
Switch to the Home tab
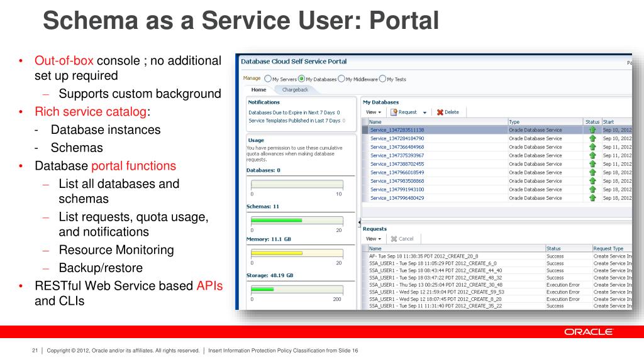tap(258, 89)
